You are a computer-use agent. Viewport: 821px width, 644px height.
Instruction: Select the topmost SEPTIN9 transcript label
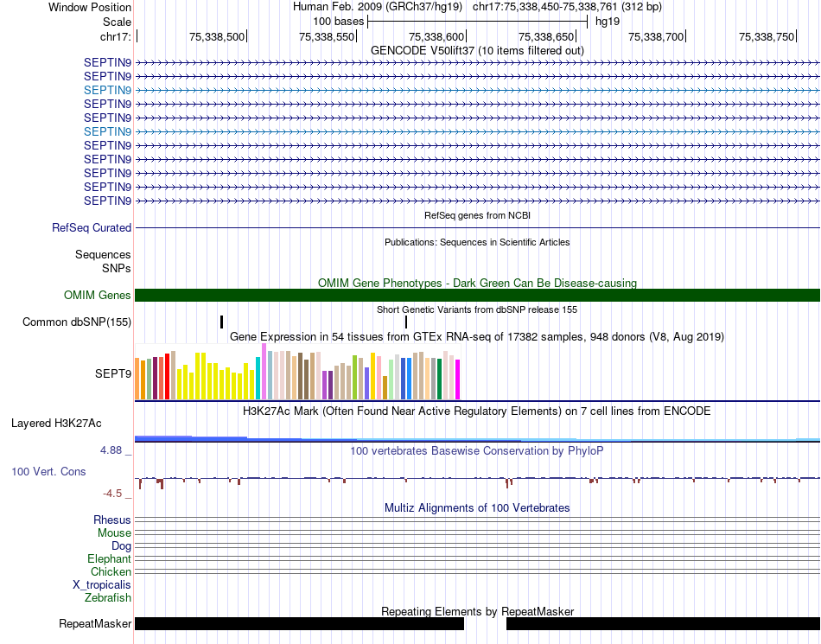[107, 63]
